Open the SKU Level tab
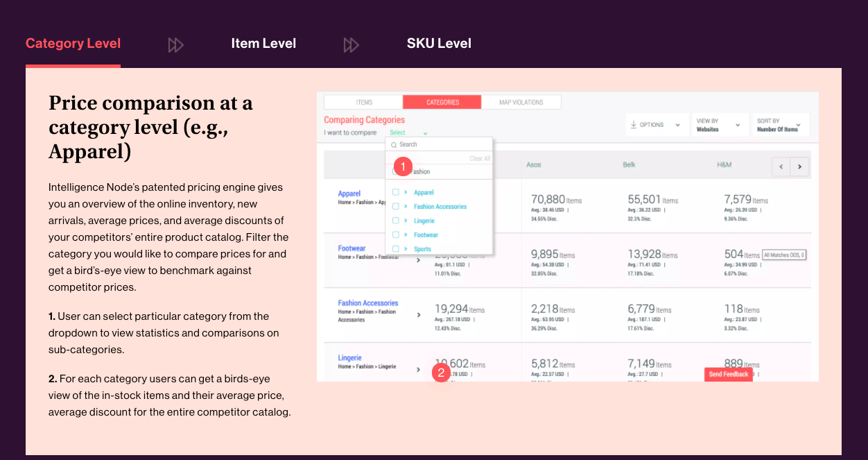This screenshot has height=460, width=868. pos(439,43)
